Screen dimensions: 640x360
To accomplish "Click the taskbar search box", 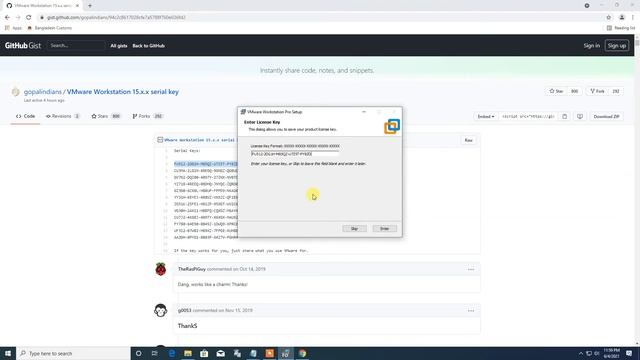I will pos(73,353).
